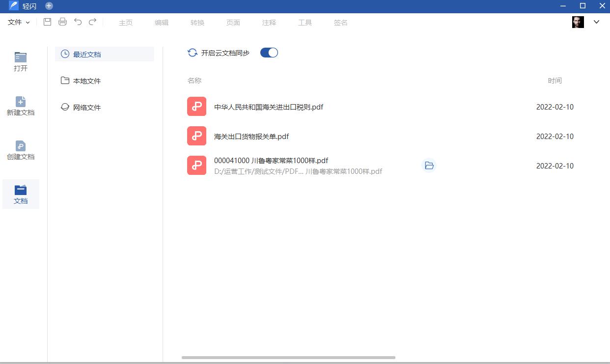Open 海关出口货物报关单.pdf from list
The height and width of the screenshot is (364, 610).
(x=251, y=137)
